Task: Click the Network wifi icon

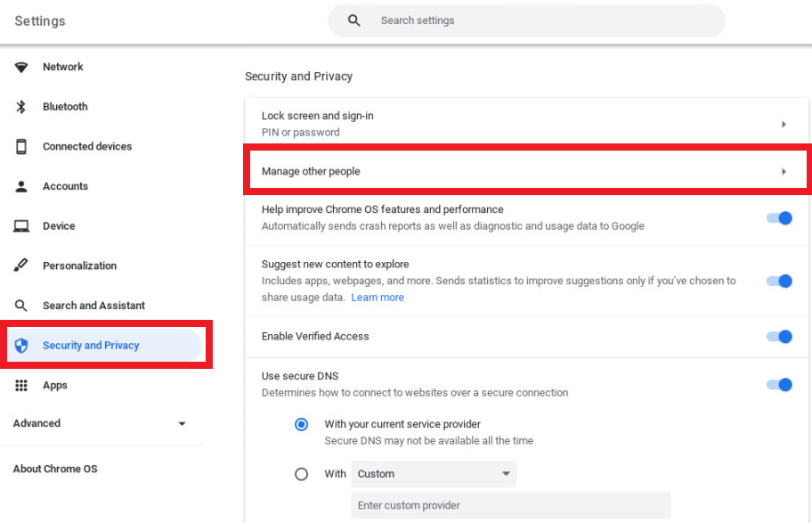Action: coord(21,67)
